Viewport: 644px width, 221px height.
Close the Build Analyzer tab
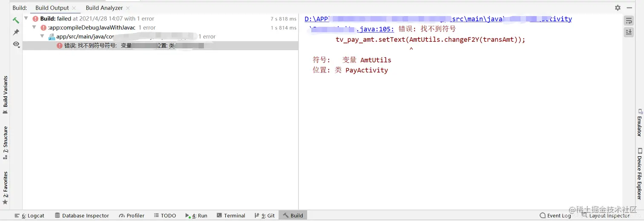128,8
